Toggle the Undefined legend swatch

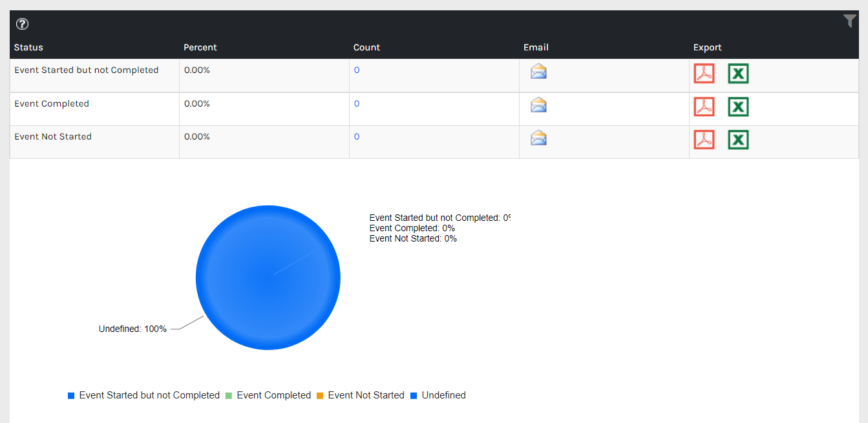pos(414,395)
